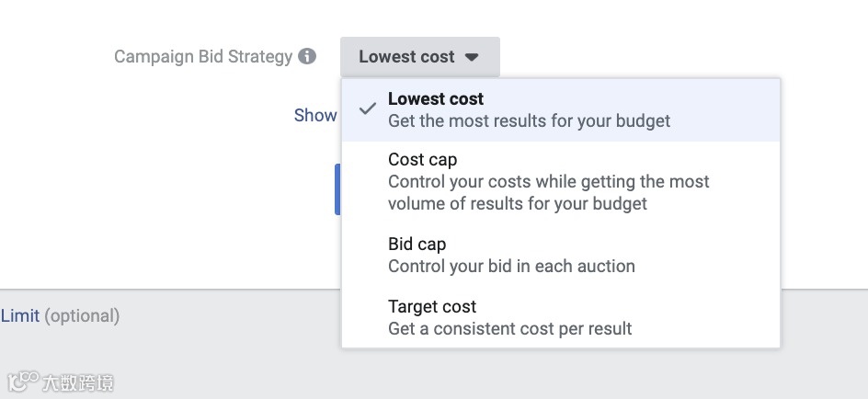Pick the Target cost bid strategy

coord(432,307)
